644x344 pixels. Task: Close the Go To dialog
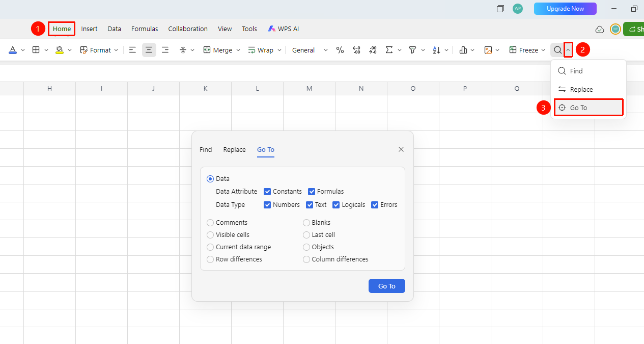(x=401, y=149)
